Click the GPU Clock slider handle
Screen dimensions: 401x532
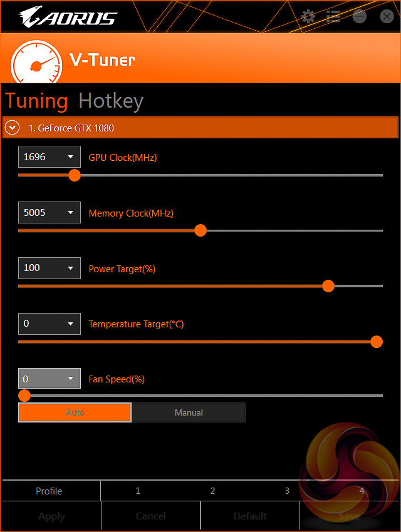tap(75, 175)
